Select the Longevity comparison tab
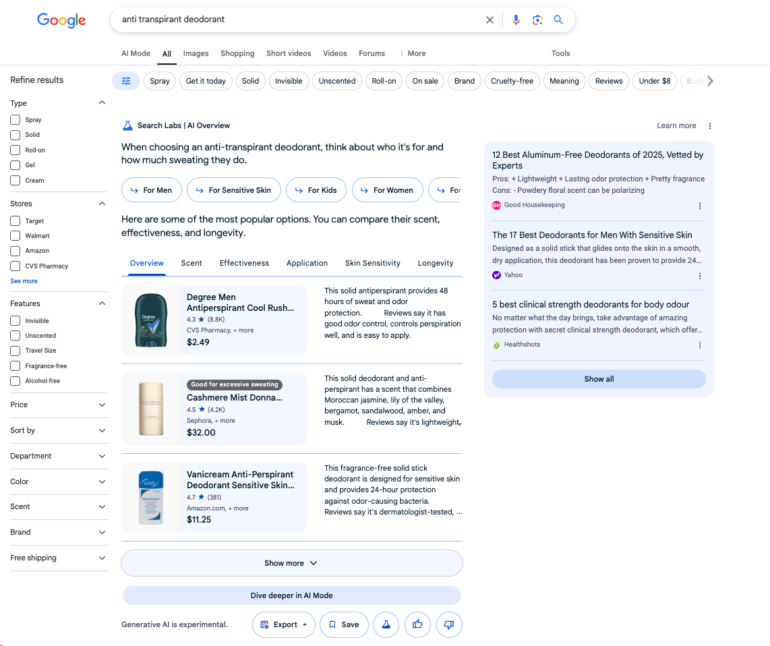The width and height of the screenshot is (770, 646). [436, 263]
